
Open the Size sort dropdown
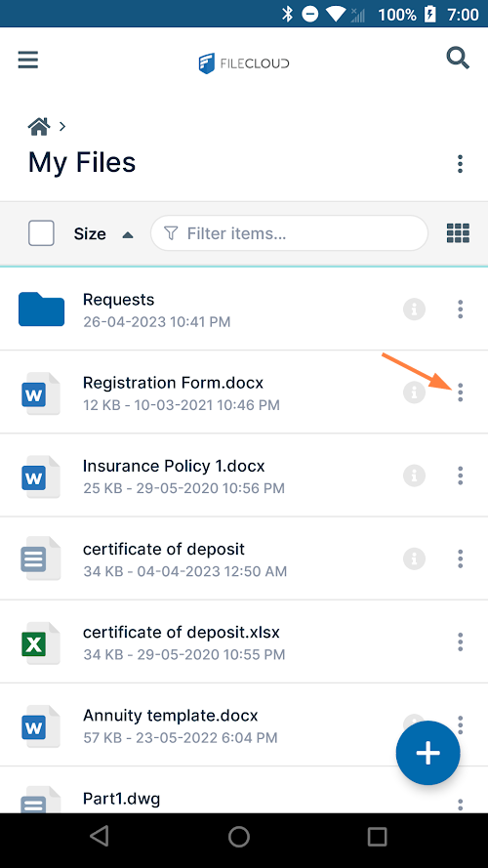90,233
